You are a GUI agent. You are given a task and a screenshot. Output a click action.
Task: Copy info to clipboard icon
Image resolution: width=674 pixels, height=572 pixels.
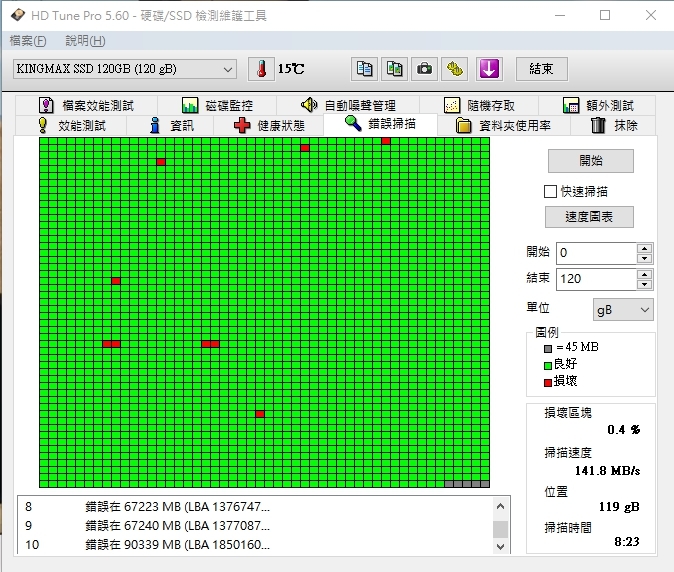click(x=364, y=69)
